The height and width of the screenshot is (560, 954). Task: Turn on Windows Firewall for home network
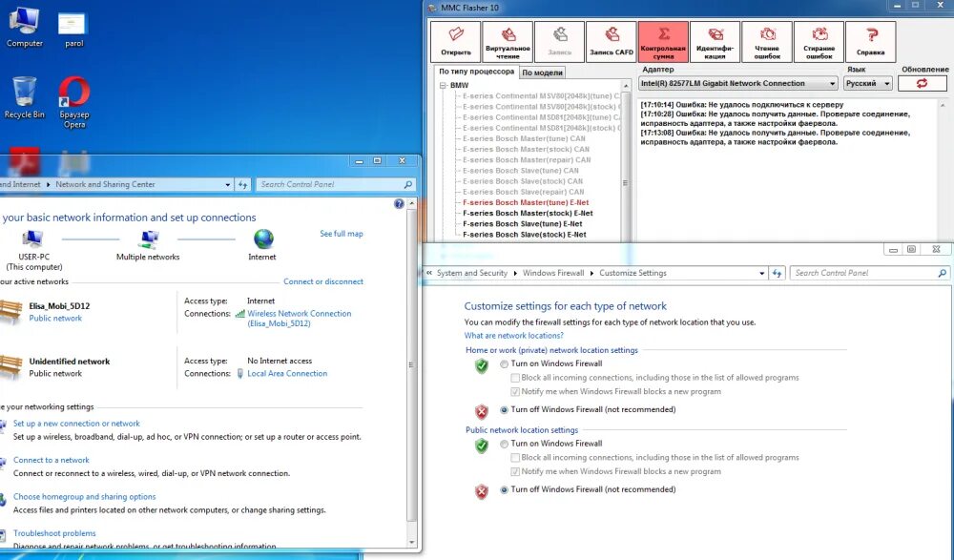pos(504,364)
